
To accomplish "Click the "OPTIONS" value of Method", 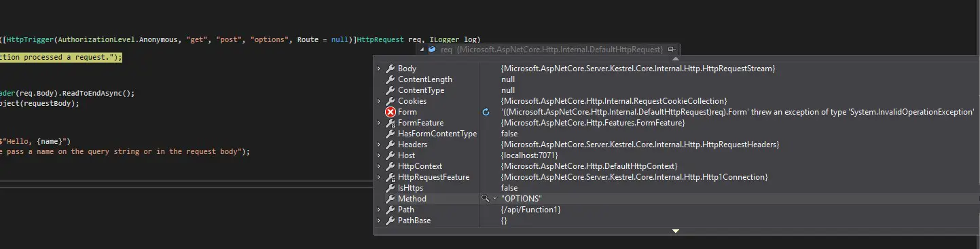I will 522,199.
